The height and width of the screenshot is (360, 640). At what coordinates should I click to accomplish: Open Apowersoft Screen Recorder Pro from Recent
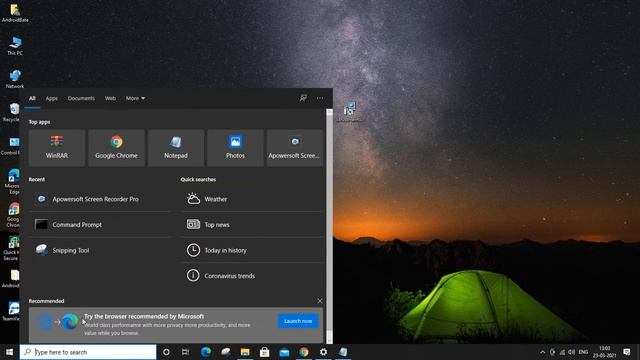click(100, 199)
